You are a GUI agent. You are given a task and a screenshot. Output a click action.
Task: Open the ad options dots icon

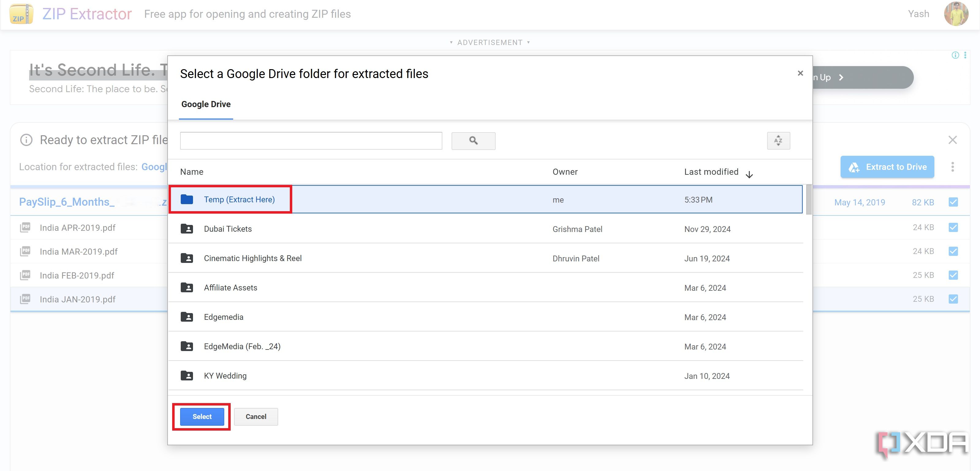965,55
